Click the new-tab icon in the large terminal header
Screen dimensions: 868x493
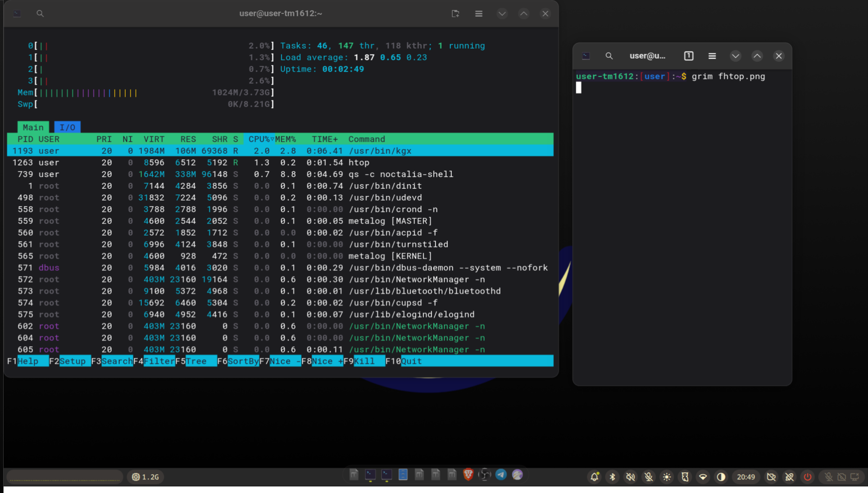pos(455,14)
